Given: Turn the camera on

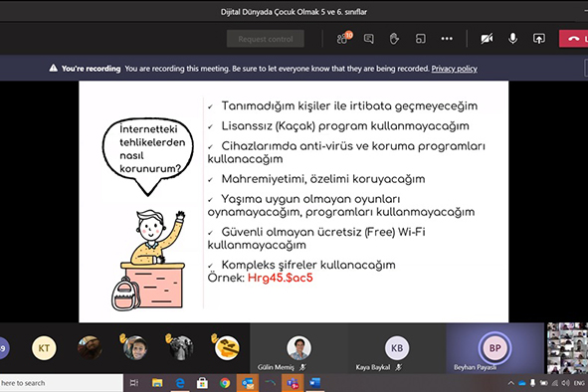Looking at the screenshot, I should (487, 39).
